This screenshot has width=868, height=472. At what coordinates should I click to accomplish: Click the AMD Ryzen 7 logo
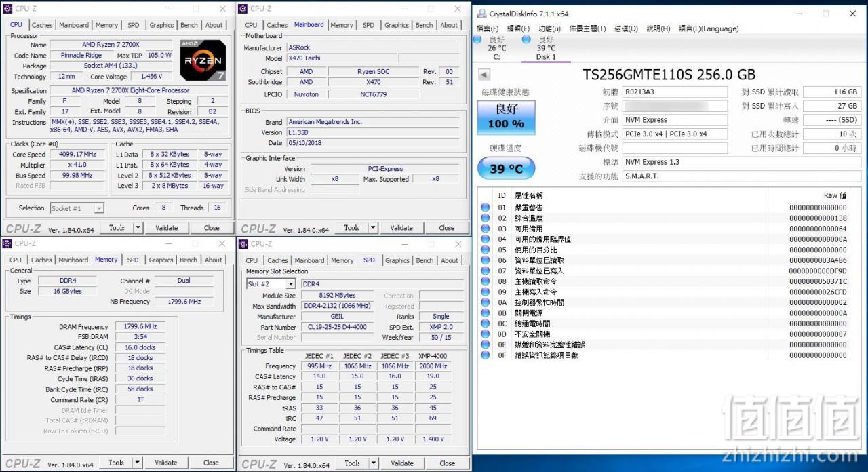coord(203,60)
